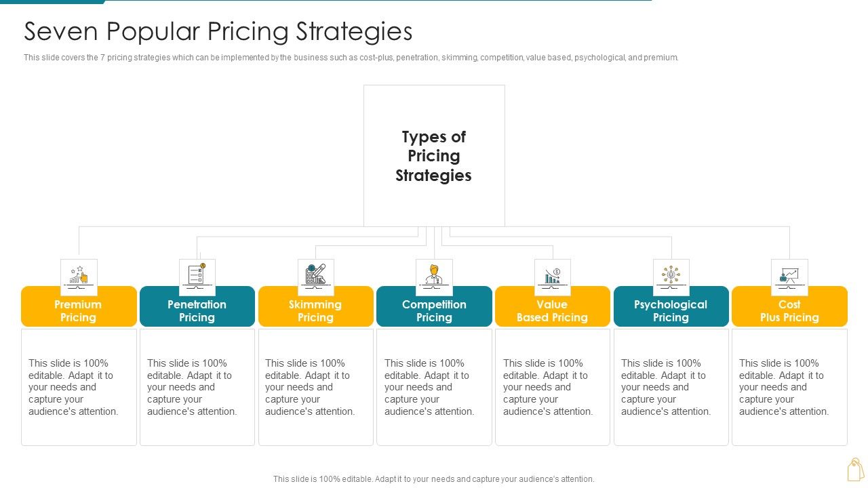
Task: Click the price tag logo icon
Action: [855, 469]
